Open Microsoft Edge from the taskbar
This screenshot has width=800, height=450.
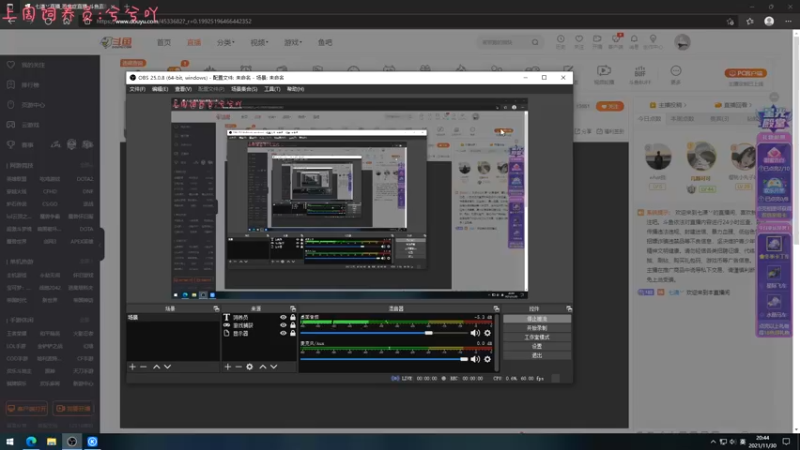[31, 442]
